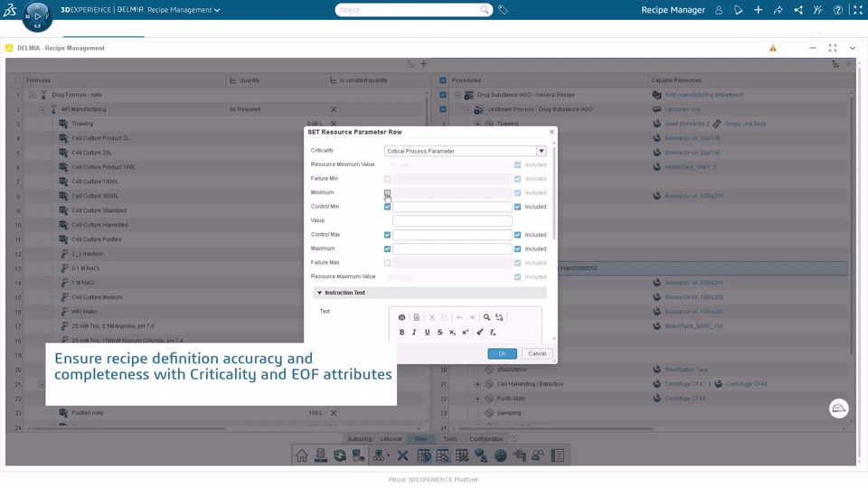This screenshot has height=488, width=868.
Task: Toggle the Failure Max checkbox
Action: [x=388, y=263]
